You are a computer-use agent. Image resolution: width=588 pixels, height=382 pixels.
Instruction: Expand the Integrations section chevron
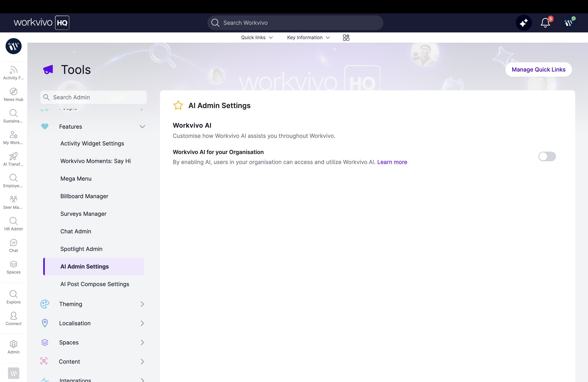pyautogui.click(x=142, y=380)
